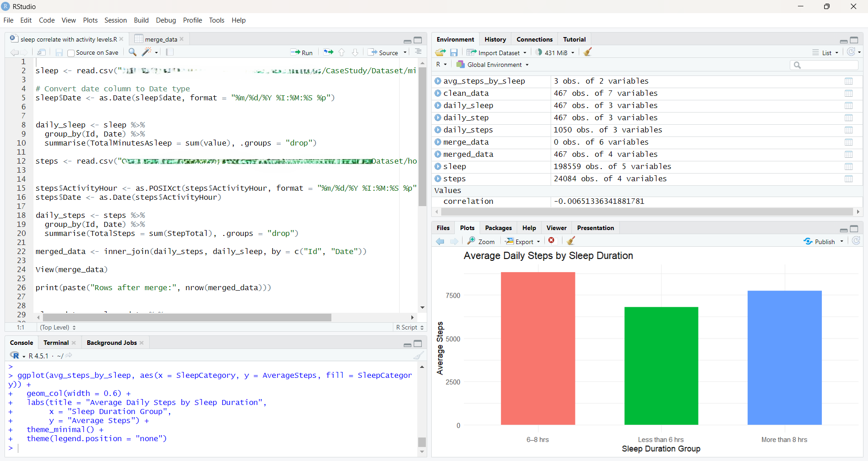Show editor in new window icon

pyautogui.click(x=41, y=52)
